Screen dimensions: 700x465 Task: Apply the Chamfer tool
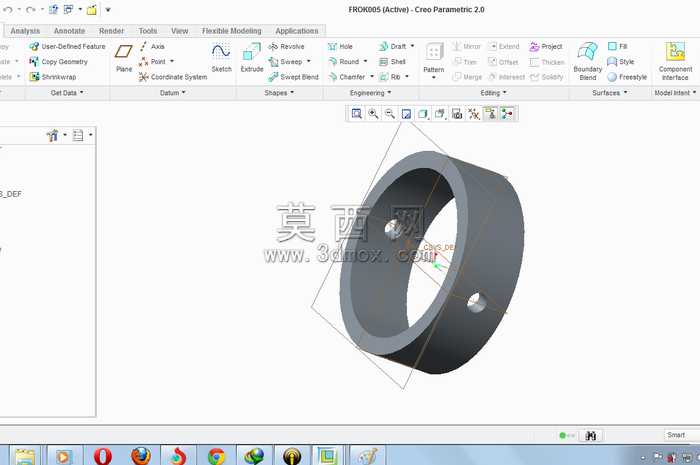tap(347, 77)
